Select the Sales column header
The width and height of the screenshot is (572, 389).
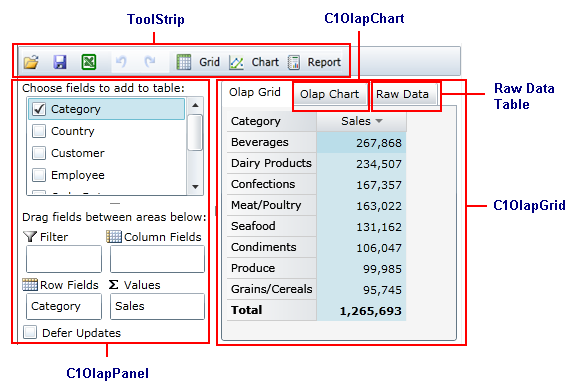click(x=361, y=121)
